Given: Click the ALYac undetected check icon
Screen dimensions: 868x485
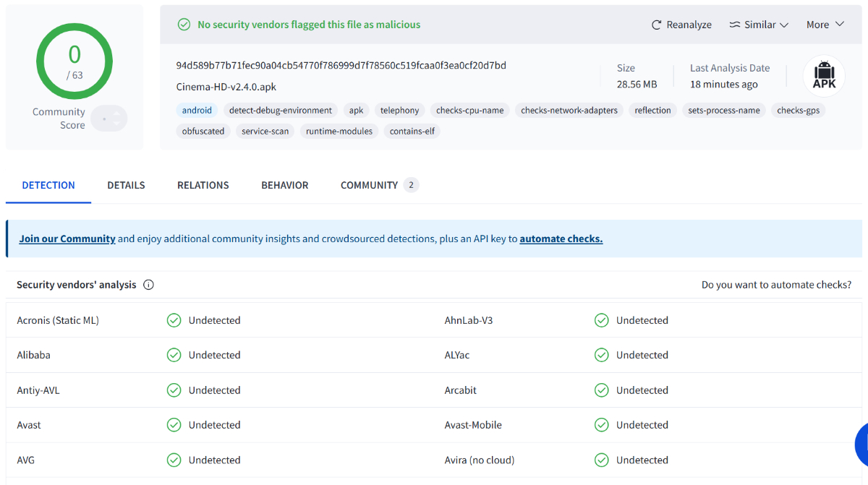Looking at the screenshot, I should click(x=601, y=355).
